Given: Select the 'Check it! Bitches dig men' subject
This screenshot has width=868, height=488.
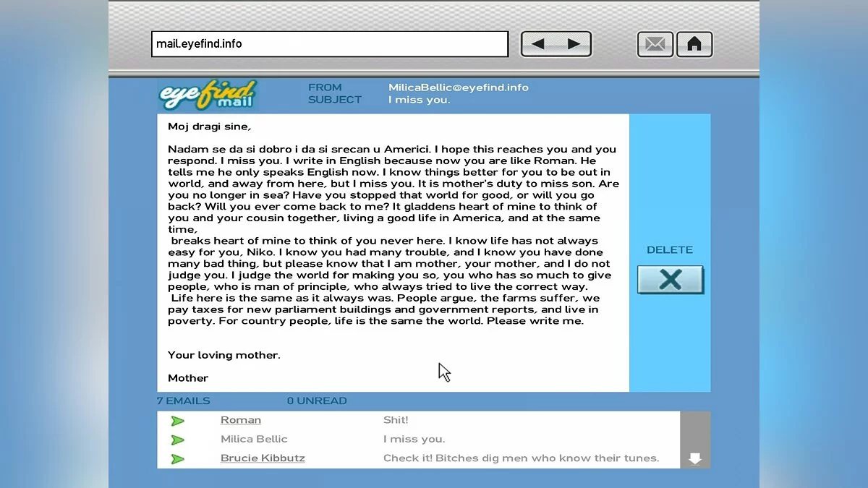Looking at the screenshot, I should point(522,458).
